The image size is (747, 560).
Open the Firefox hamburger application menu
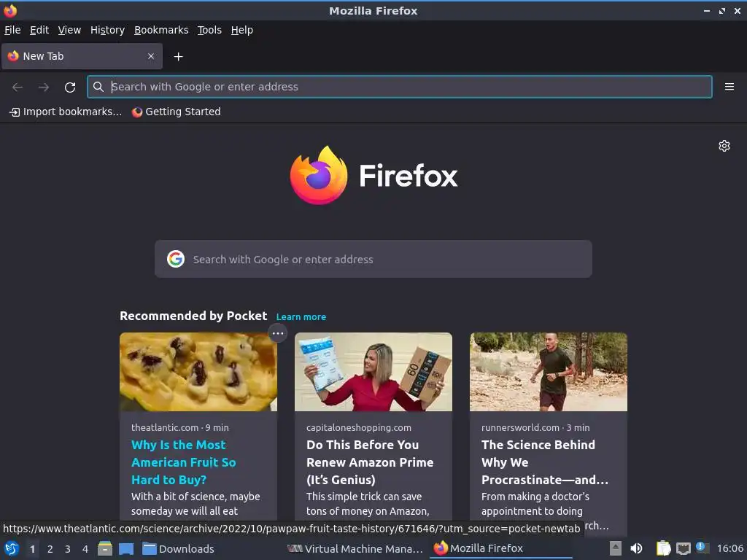[x=729, y=87]
